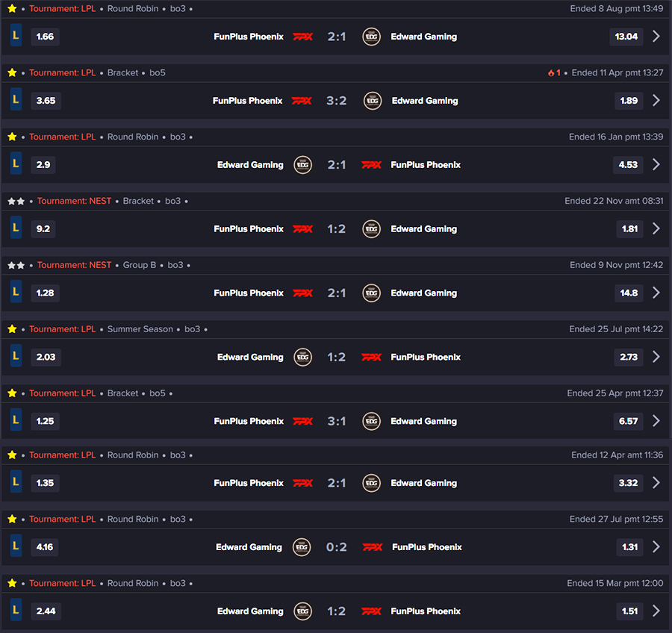The height and width of the screenshot is (633, 672).
Task: Open the chevron for the 15 Mar match
Action: (x=656, y=611)
